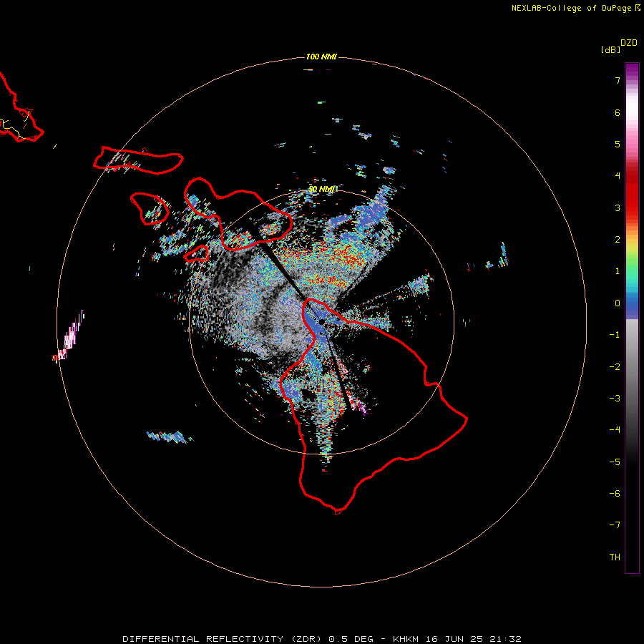
Task: Click the DZD colorbar title
Action: pyautogui.click(x=629, y=43)
